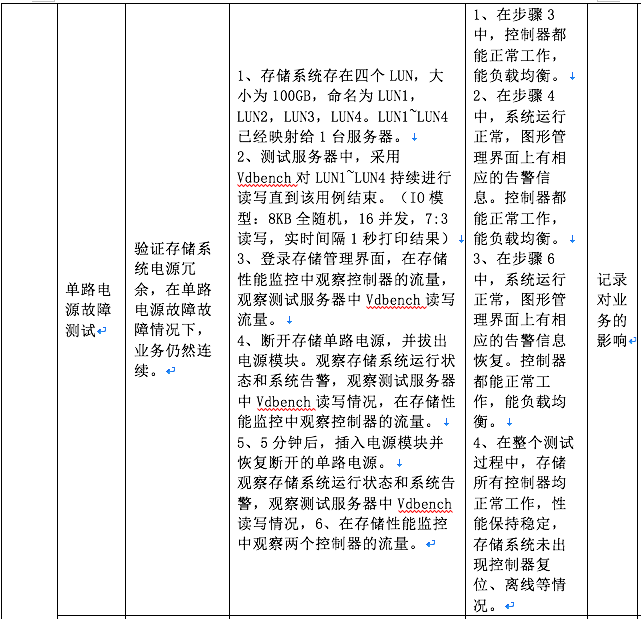The image size is (641, 619).
Task: Click the line '小为 100GB，命名为 LUN1'
Action: (327, 96)
